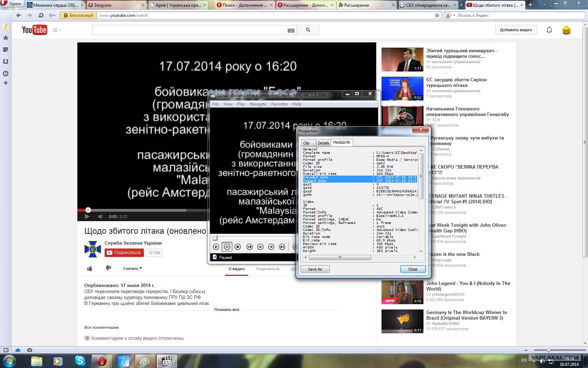Select the Tagged date row in MediaInfo

coord(360,181)
